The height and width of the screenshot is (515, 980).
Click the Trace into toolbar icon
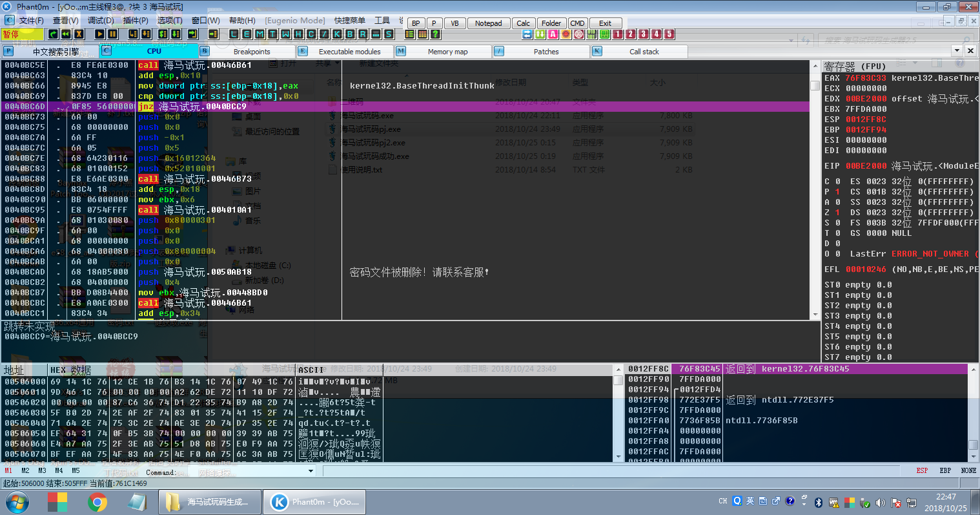(163, 34)
